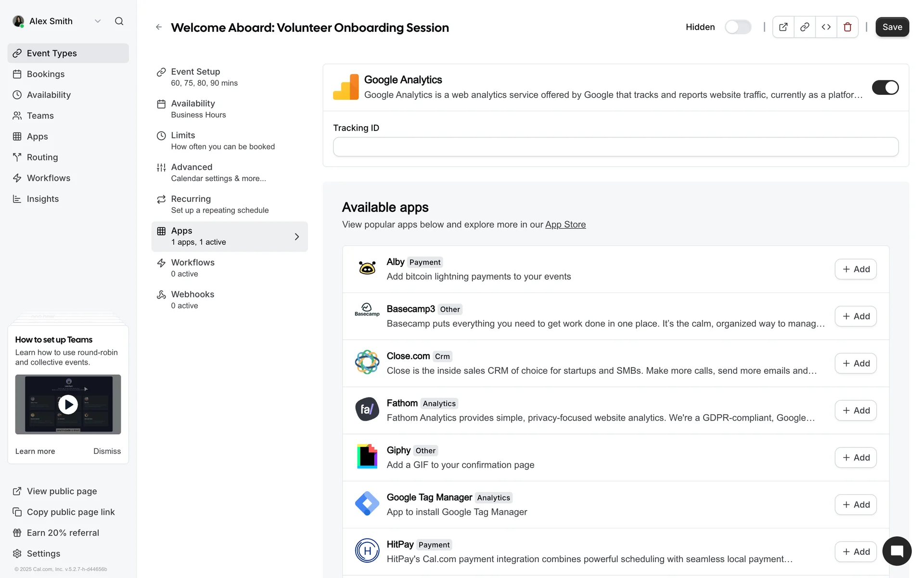Click the Google Tag Manager logo
The height and width of the screenshot is (578, 924).
click(367, 504)
